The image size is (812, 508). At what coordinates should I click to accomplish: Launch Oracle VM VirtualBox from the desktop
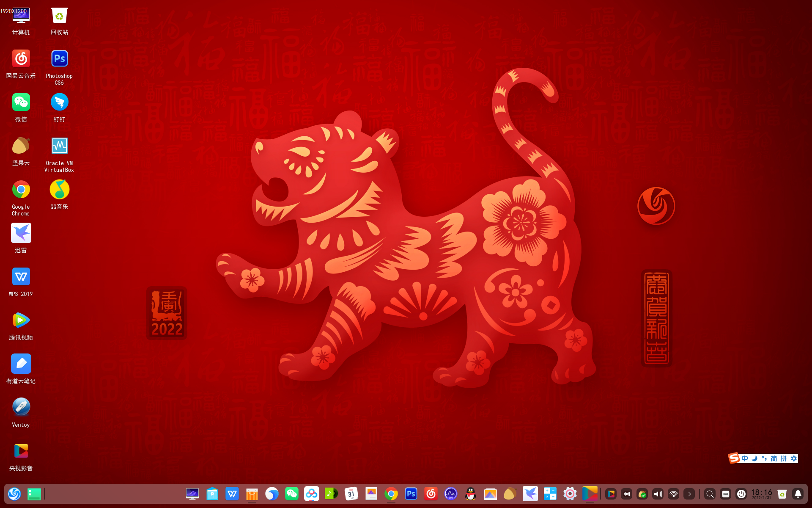(59, 146)
